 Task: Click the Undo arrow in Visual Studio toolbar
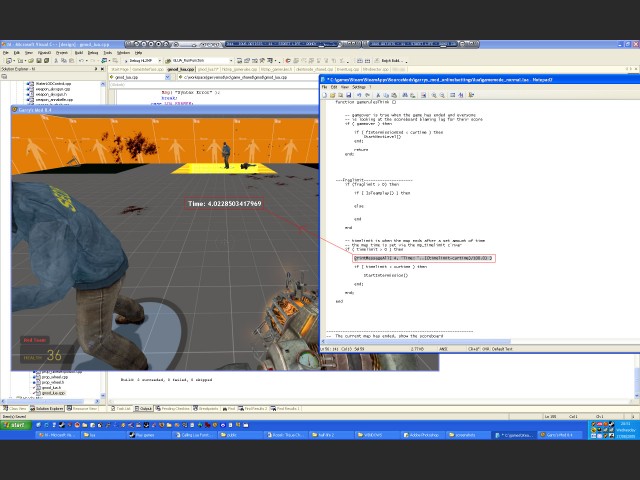tap(81, 61)
